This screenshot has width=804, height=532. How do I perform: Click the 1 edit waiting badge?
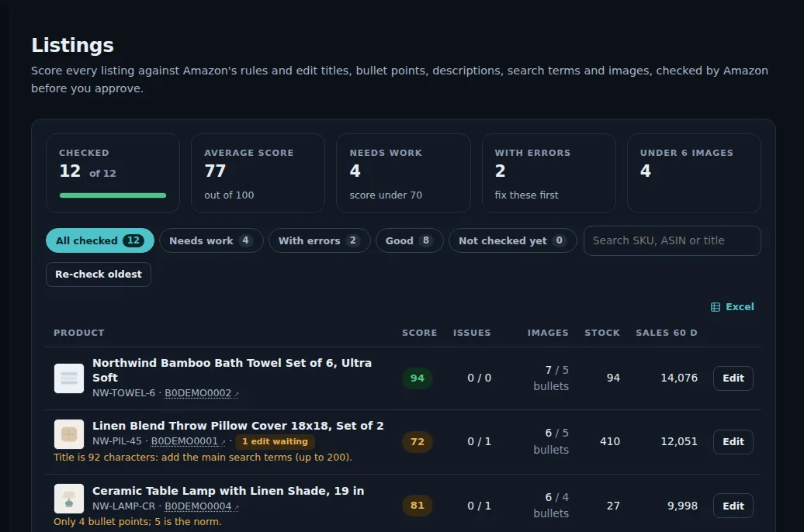point(275,441)
